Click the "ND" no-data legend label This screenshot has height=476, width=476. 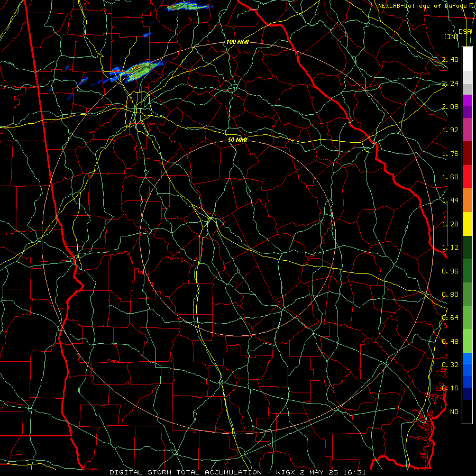454,411
